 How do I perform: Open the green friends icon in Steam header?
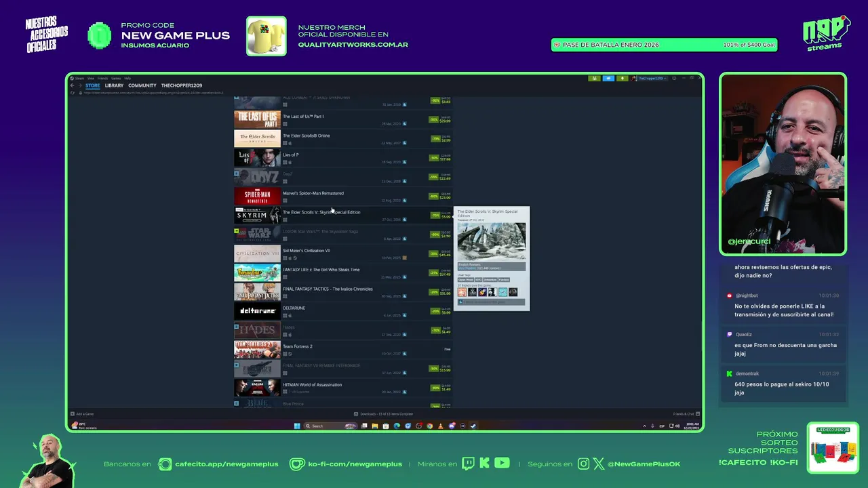tap(595, 78)
